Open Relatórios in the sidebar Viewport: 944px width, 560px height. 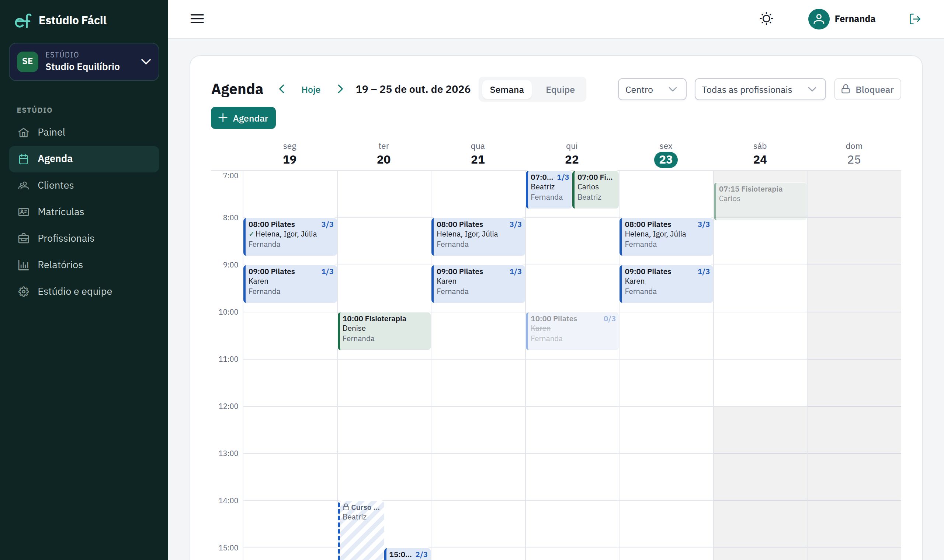coord(84,265)
